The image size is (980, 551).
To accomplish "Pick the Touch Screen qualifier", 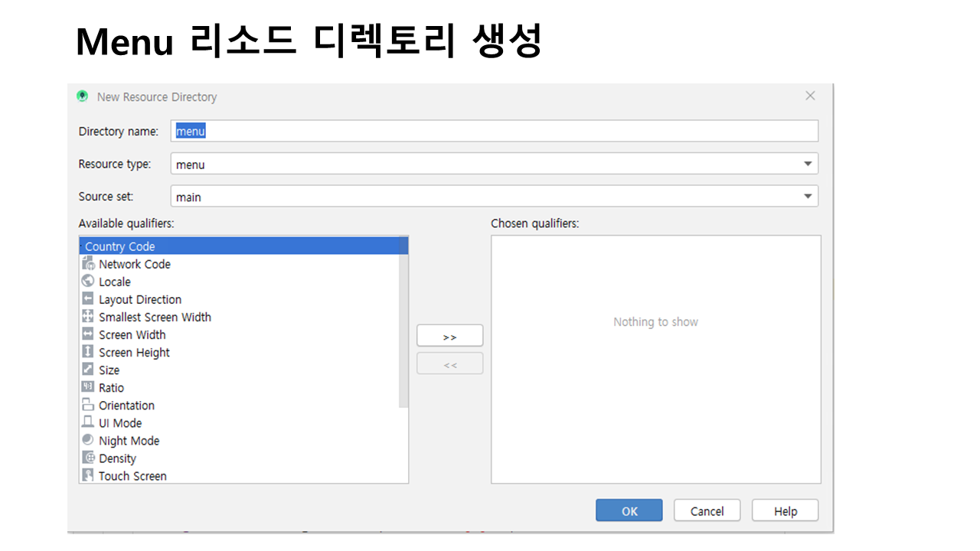I will point(132,476).
